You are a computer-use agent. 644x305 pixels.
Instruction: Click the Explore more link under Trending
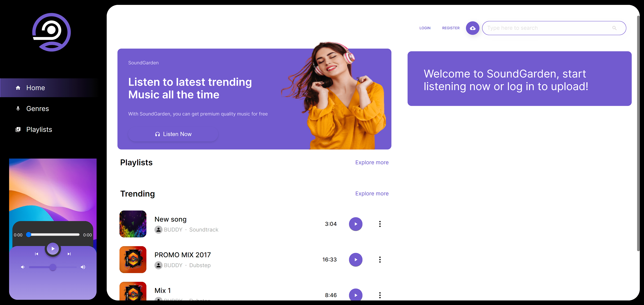(x=372, y=193)
